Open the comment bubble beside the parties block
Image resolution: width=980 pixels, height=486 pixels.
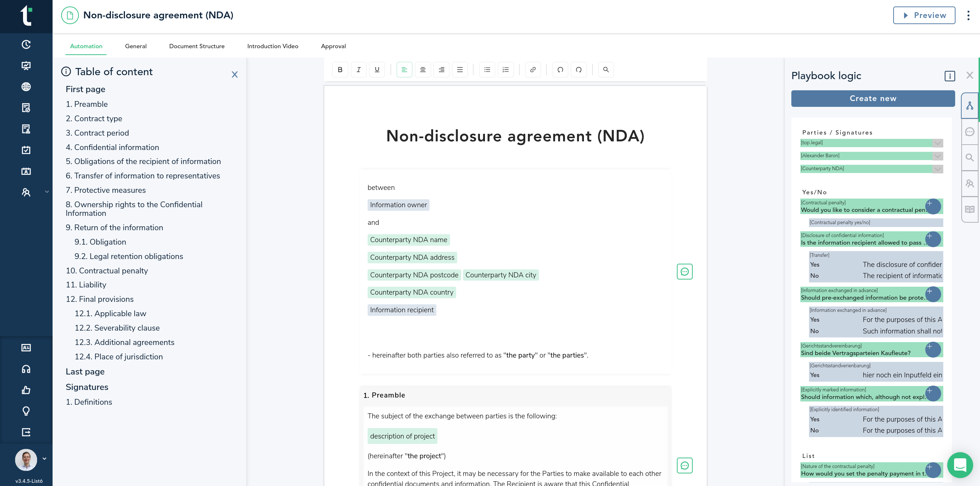click(684, 271)
